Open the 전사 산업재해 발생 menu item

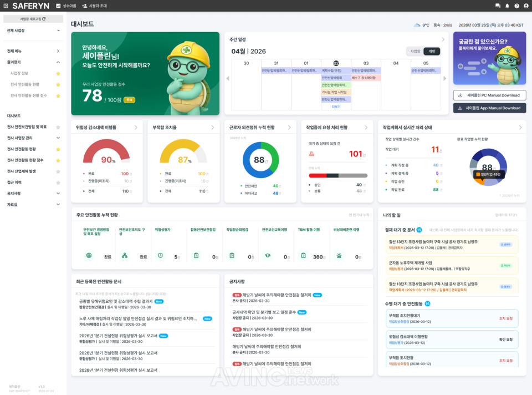22,171
